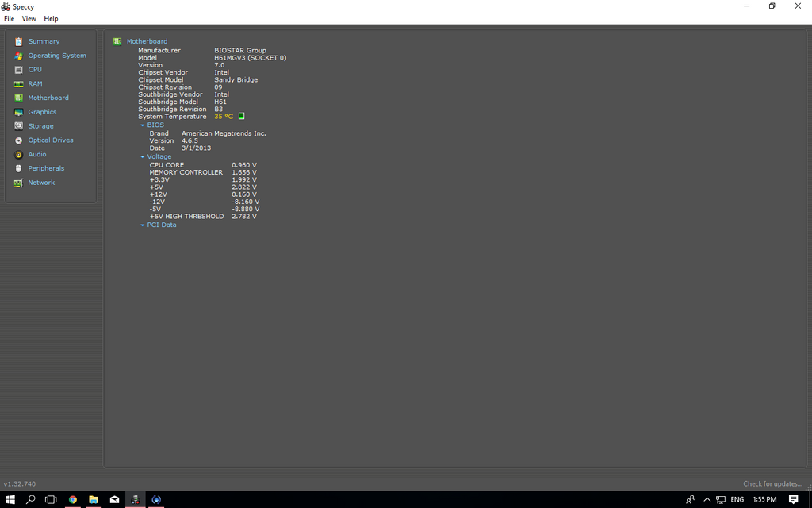Open the People icon in system tray
Image resolution: width=812 pixels, height=508 pixels.
[x=690, y=500]
